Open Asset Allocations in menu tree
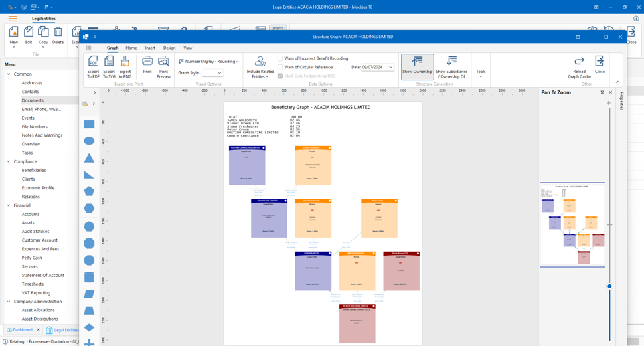644x346 pixels. tap(38, 310)
